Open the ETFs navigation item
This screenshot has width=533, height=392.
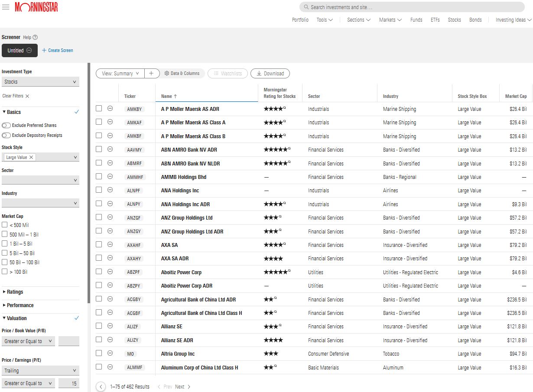click(435, 20)
